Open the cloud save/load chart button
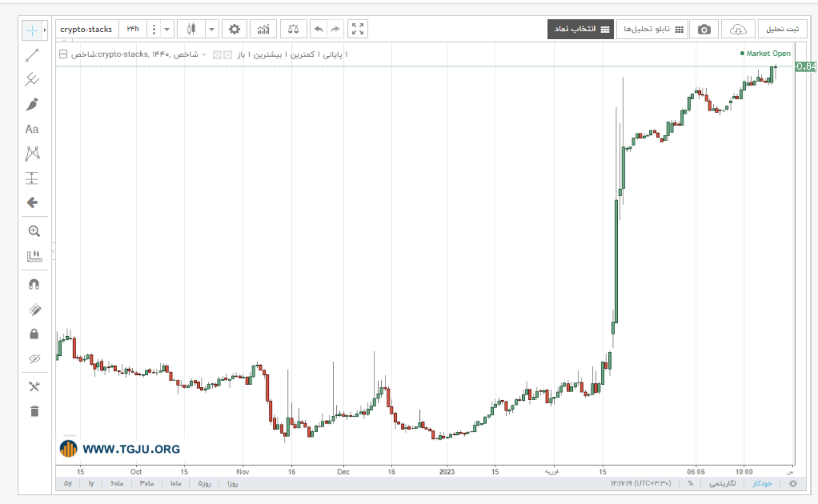The image size is (818, 504). [x=738, y=29]
